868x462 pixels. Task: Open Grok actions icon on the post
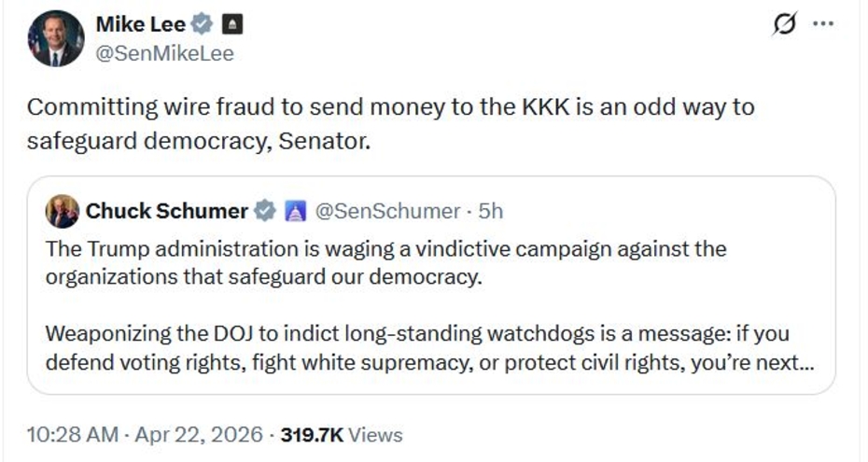click(784, 24)
